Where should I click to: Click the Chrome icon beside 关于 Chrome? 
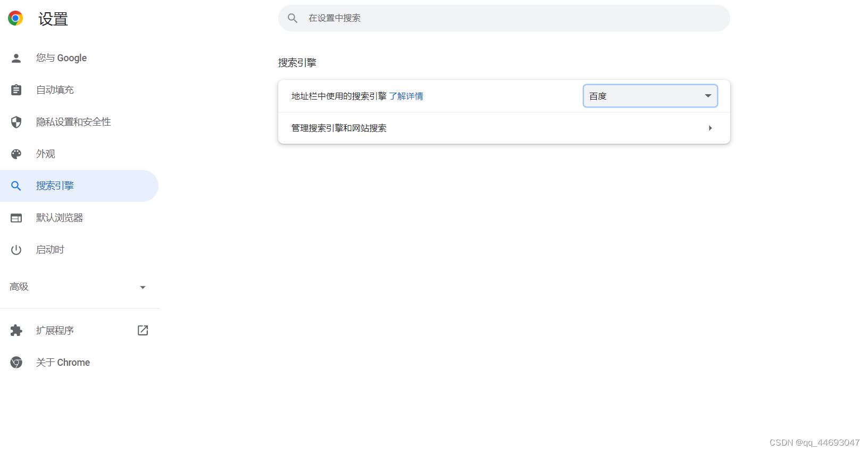pyautogui.click(x=16, y=363)
